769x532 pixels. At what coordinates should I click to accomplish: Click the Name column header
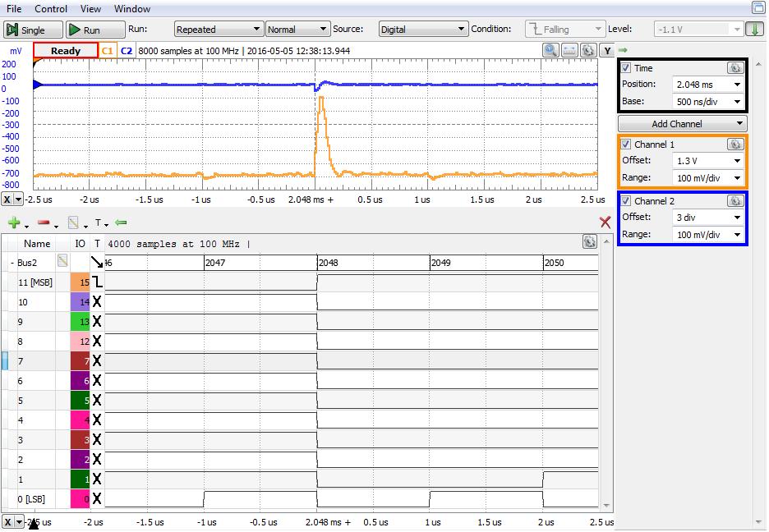37,244
